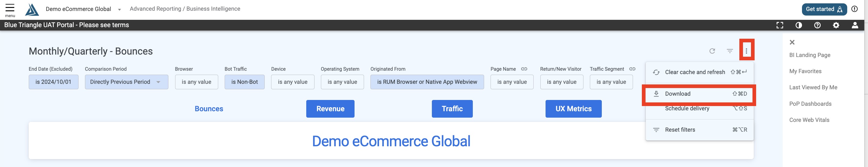Choose Download from the dashboard menu
868x167 pixels.
point(700,94)
